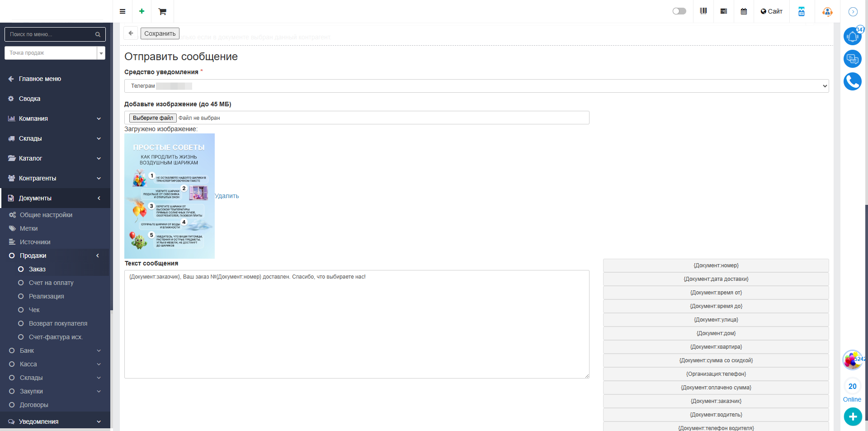Open notifications bell with 347 badge

852,36
